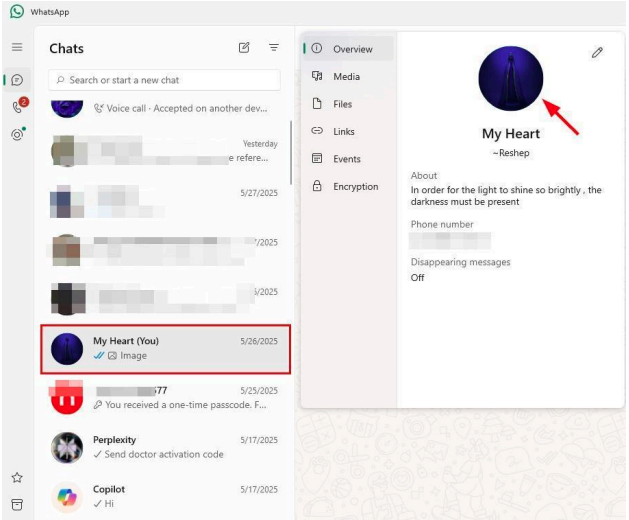Open the Perplexity chat
Image resolution: width=629 pixels, height=520 pixels.
coord(165,447)
